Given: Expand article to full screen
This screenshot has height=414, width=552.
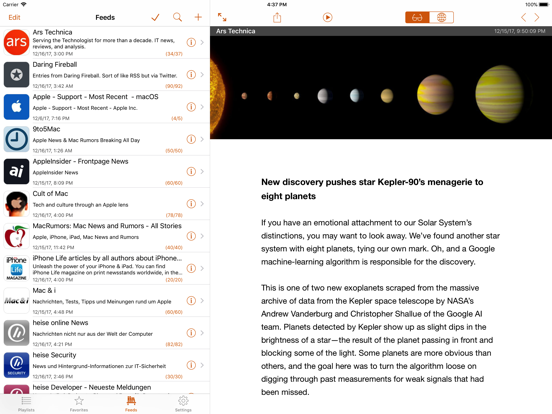Looking at the screenshot, I should click(222, 17).
